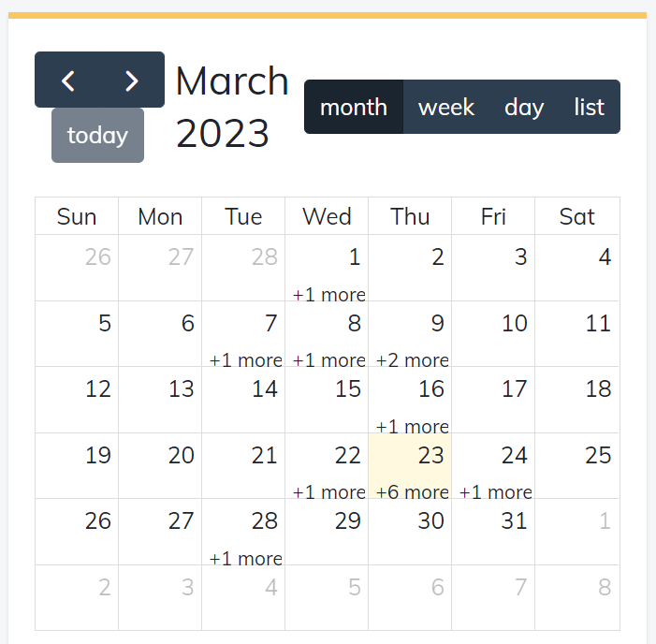Show '+2 more' events on March 9
This screenshot has width=656, height=644.
[412, 360]
